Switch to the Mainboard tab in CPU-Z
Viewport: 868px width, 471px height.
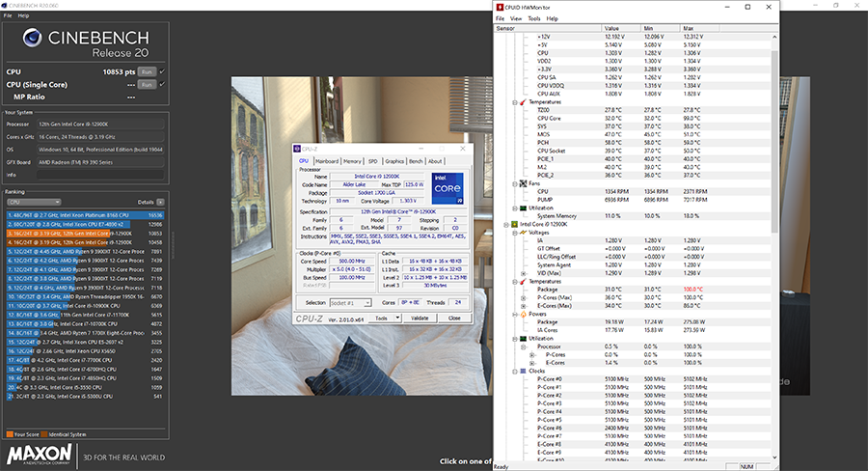327,161
